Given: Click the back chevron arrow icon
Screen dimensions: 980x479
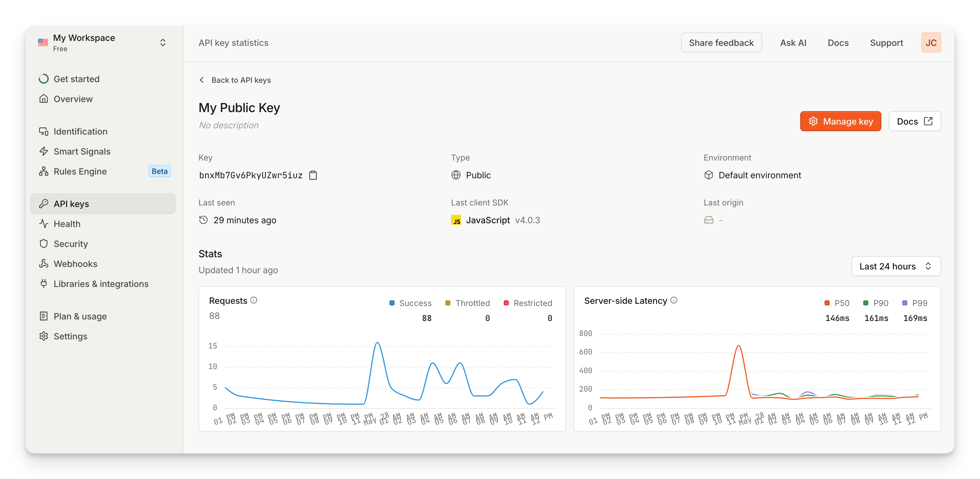Looking at the screenshot, I should (x=202, y=80).
